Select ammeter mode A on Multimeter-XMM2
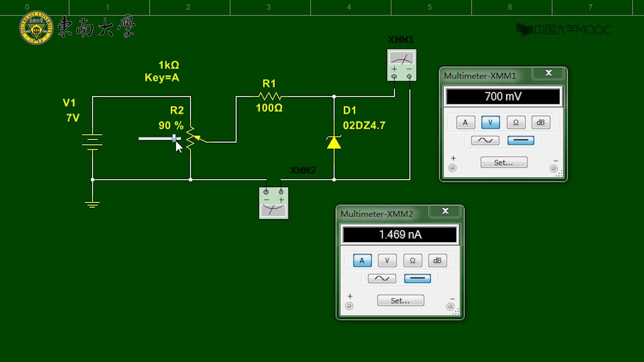The width and height of the screenshot is (644, 362). [362, 260]
